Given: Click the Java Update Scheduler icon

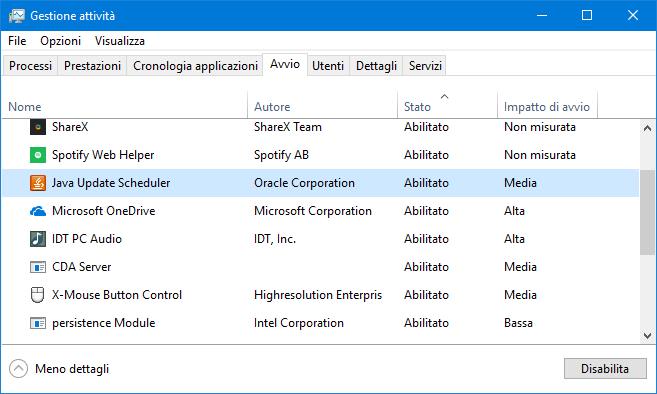Looking at the screenshot, I should coord(38,183).
